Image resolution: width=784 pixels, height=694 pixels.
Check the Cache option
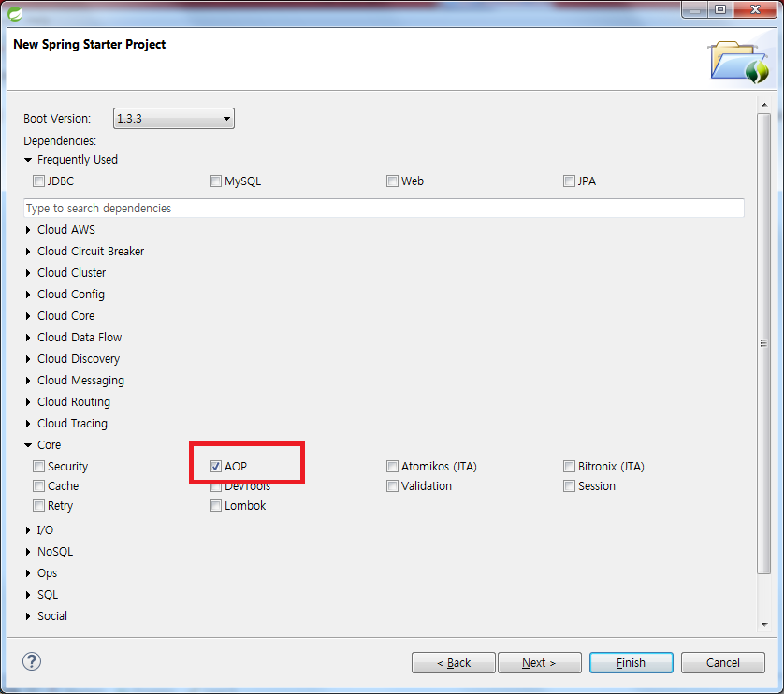tap(38, 486)
